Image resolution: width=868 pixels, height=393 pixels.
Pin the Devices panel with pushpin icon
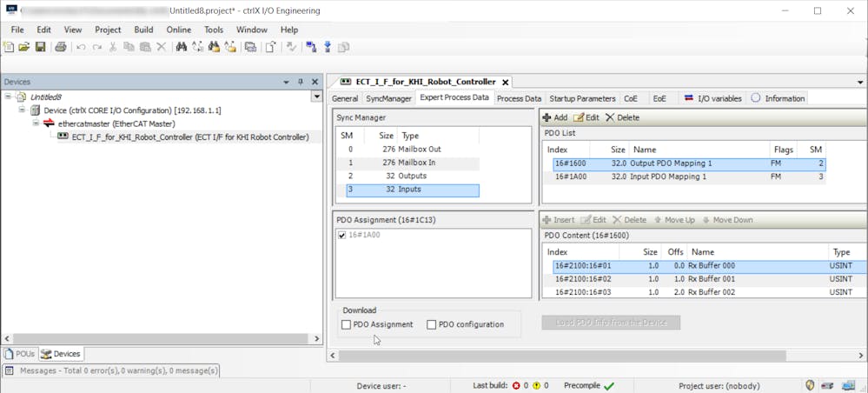point(301,82)
